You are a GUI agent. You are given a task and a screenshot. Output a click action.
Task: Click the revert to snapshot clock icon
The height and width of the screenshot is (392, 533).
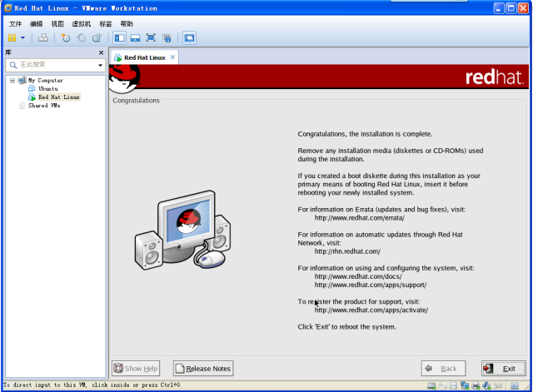click(x=82, y=37)
